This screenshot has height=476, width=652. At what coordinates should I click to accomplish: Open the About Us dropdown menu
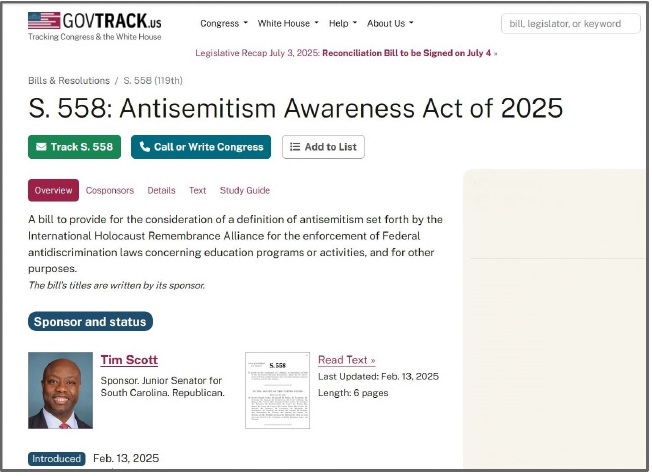390,23
